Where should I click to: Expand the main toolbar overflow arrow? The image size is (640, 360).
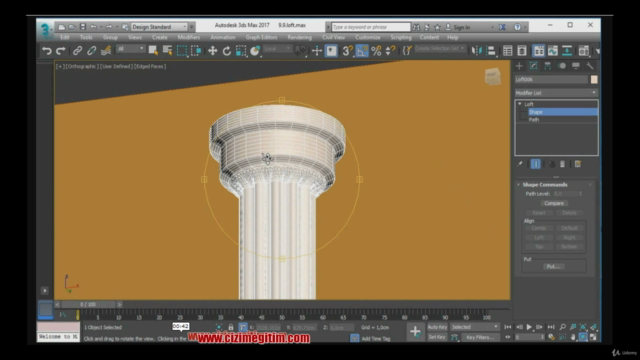click(597, 51)
